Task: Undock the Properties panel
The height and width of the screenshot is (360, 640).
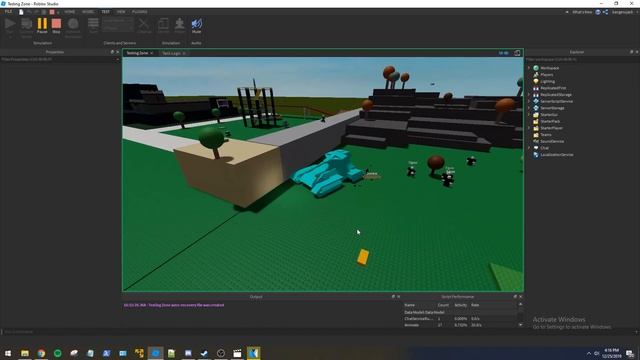Action: (112, 52)
